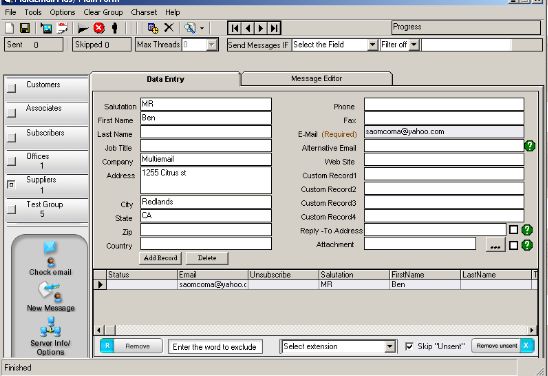Click the Last Name input field
The width and height of the screenshot is (548, 376).
click(206, 132)
